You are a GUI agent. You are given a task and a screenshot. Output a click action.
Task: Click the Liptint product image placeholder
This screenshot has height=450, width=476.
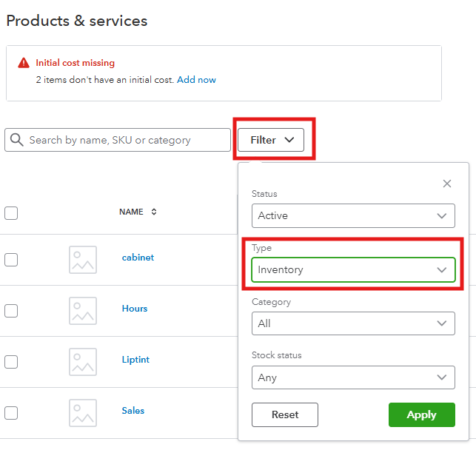tap(83, 362)
